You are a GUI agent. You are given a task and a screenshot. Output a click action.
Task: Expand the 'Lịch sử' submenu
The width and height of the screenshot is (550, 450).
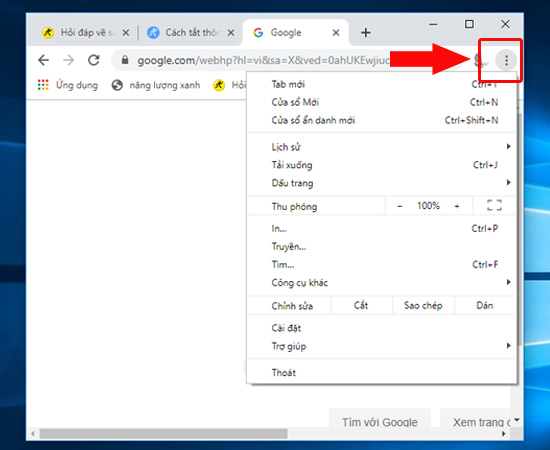(382, 147)
